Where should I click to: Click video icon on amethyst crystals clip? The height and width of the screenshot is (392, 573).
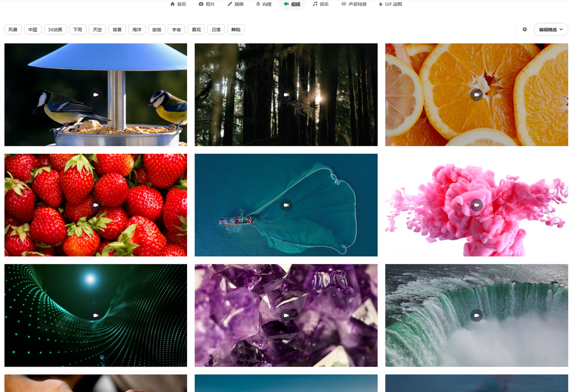tap(286, 315)
